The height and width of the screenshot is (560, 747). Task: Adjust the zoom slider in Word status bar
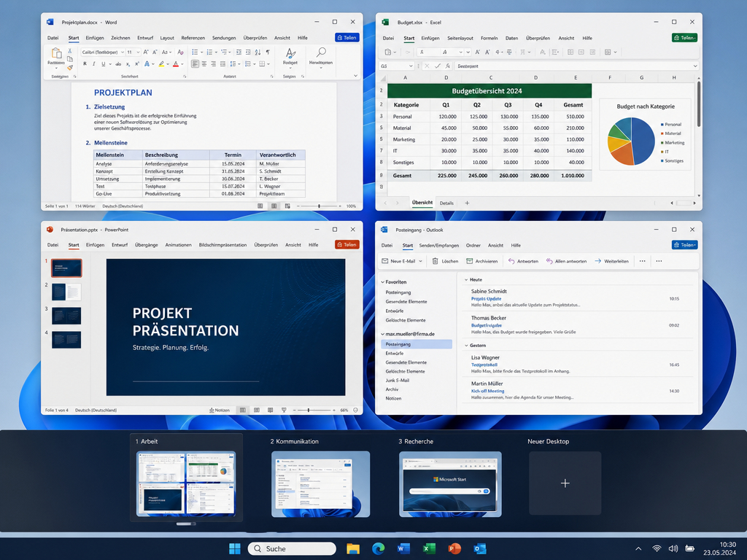[320, 206]
